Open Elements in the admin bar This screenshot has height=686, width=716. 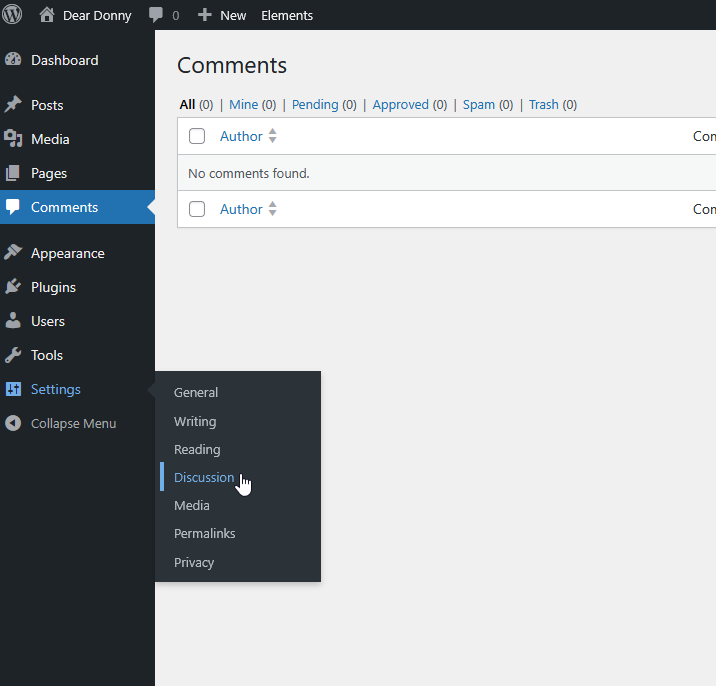pos(287,16)
